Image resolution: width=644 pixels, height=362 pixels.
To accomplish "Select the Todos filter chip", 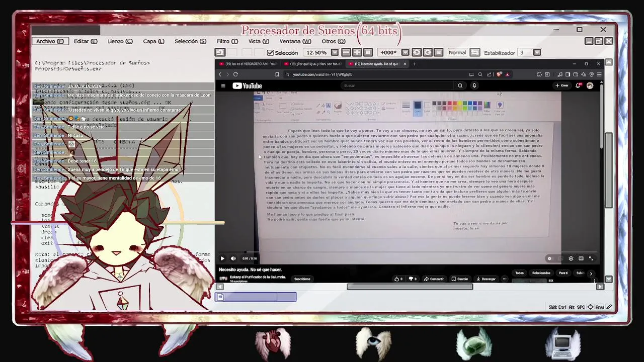I will (x=519, y=273).
